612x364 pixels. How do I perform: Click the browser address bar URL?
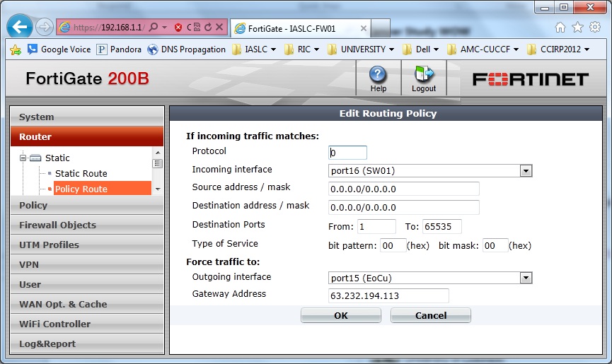click(109, 28)
